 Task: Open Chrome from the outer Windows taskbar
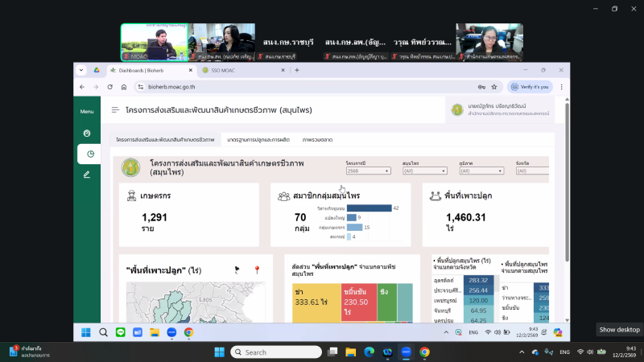coord(424,352)
